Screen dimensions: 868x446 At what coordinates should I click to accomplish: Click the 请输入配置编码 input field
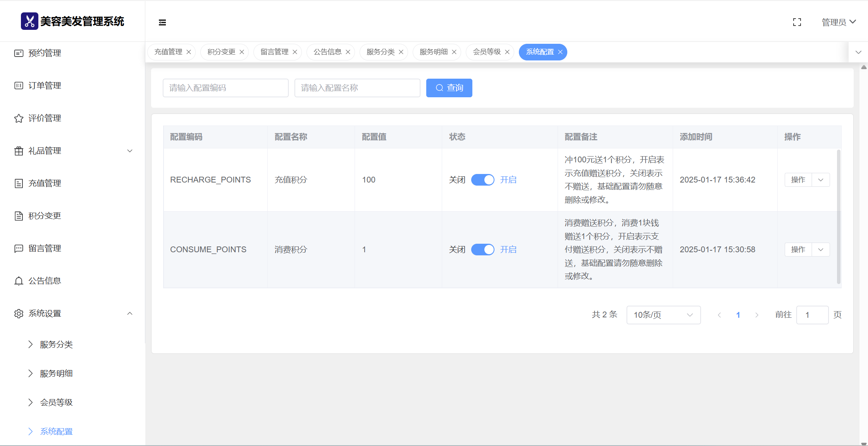tap(226, 88)
